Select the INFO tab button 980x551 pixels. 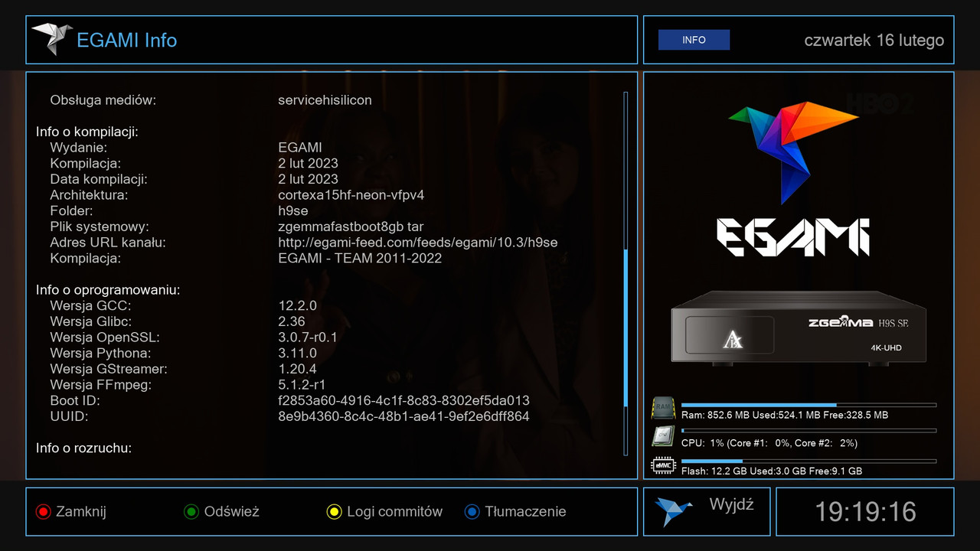(x=694, y=40)
